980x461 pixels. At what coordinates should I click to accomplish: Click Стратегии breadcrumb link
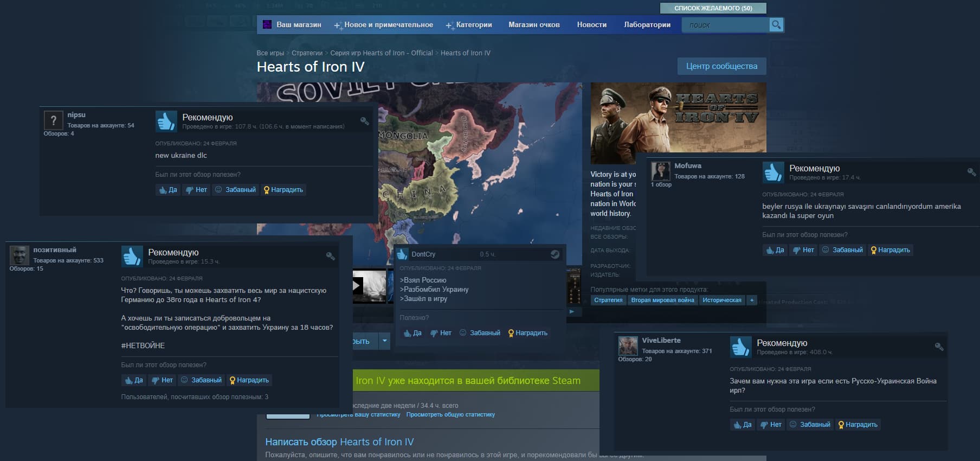(x=307, y=53)
